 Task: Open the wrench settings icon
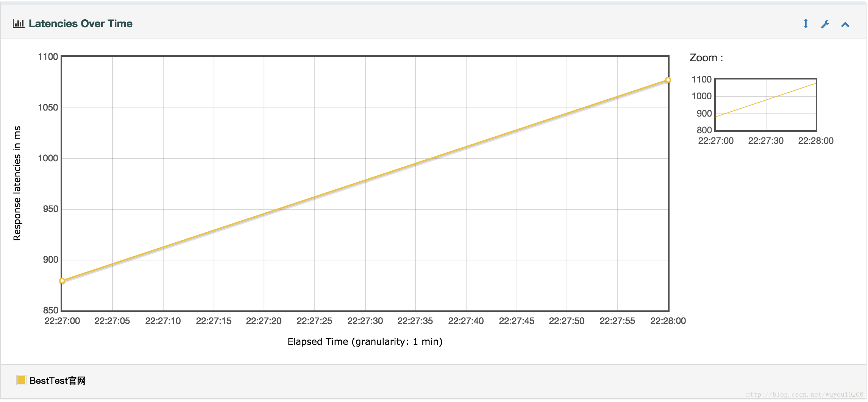pos(825,24)
